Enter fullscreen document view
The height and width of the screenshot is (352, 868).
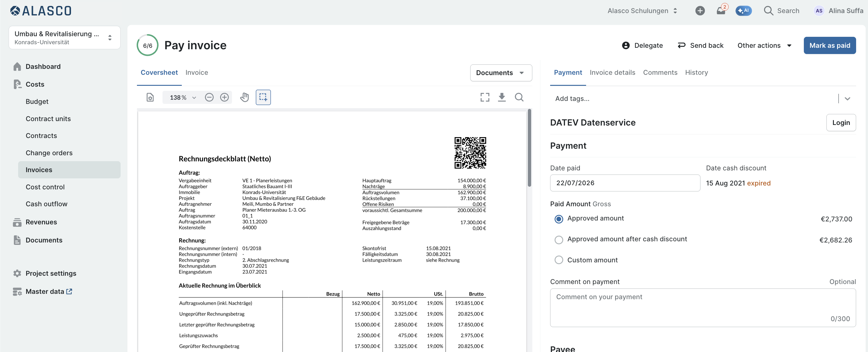point(485,98)
